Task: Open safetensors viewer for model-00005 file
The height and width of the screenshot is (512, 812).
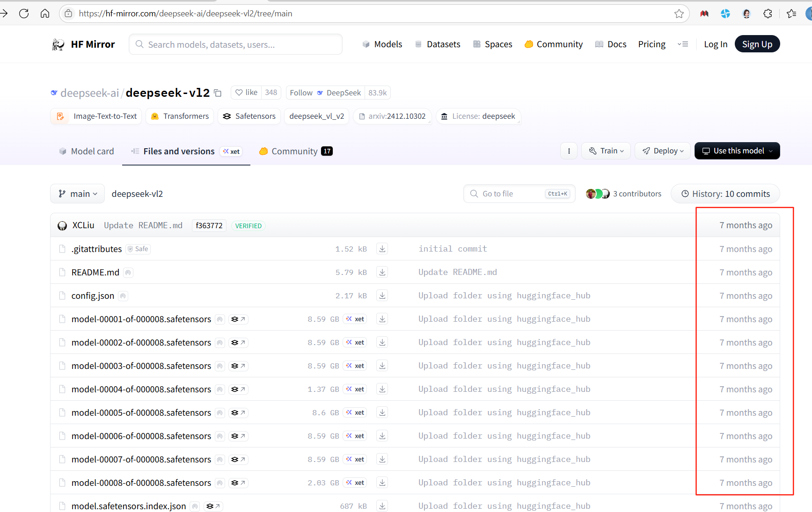Action: (238, 413)
